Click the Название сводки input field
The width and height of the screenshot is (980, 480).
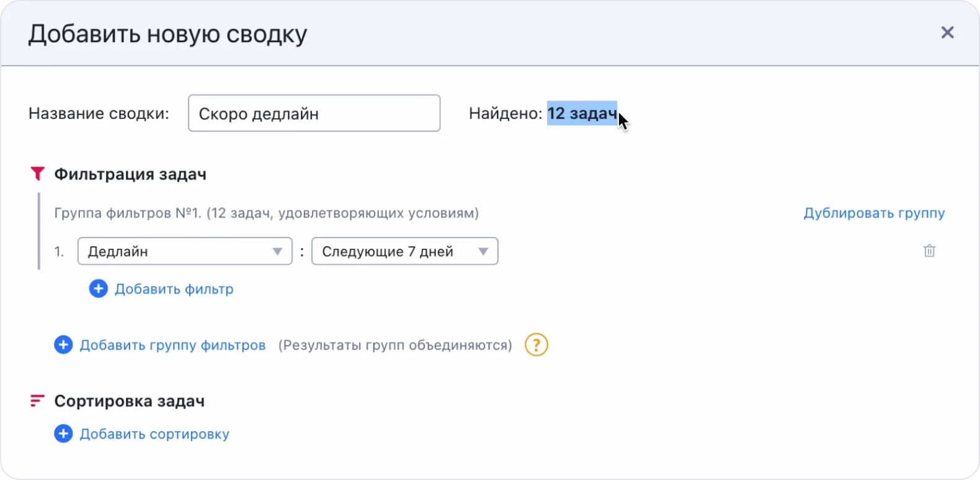pos(314,113)
